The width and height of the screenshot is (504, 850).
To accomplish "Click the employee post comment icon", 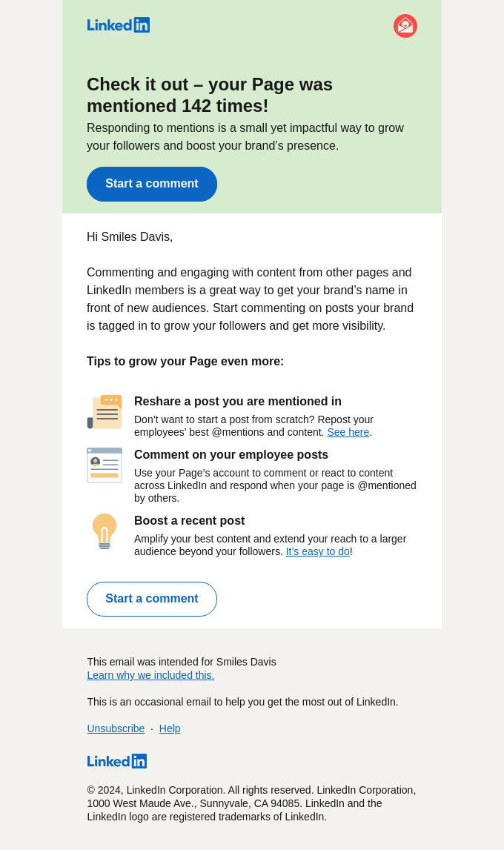I will [105, 465].
